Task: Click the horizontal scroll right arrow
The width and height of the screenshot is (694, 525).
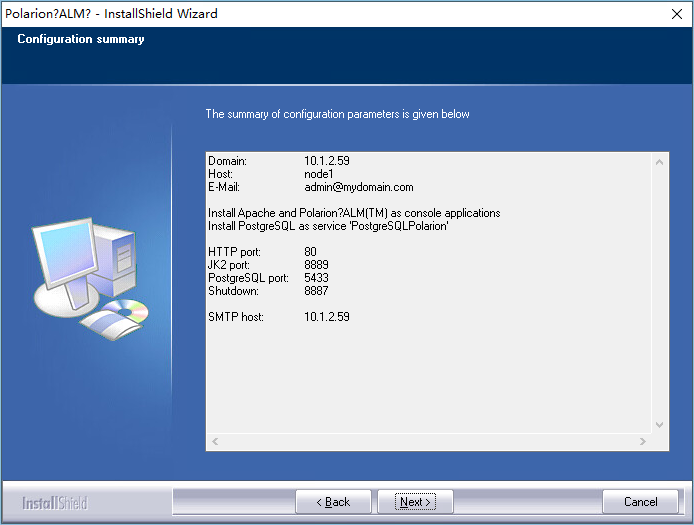Action: click(x=643, y=441)
